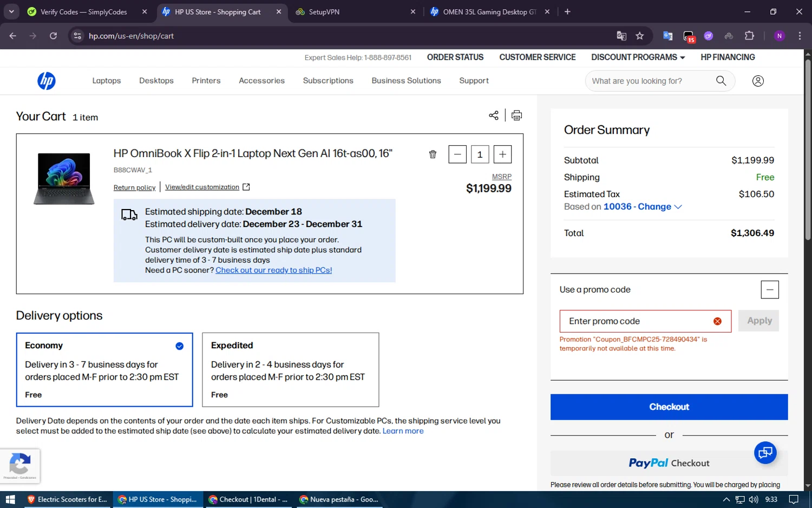Click the browser address bar URL
This screenshot has height=508, width=812.
(131, 36)
